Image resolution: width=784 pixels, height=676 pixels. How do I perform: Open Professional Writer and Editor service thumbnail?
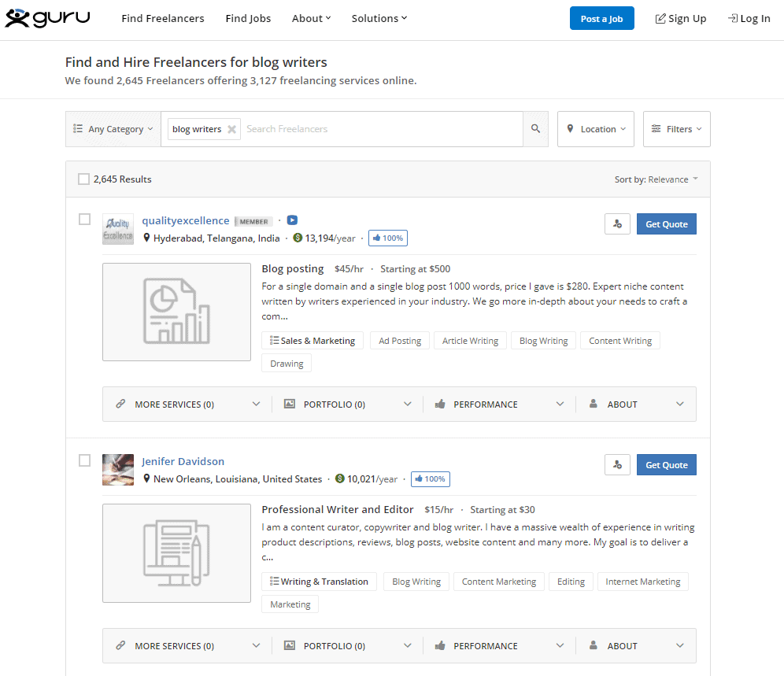[176, 553]
